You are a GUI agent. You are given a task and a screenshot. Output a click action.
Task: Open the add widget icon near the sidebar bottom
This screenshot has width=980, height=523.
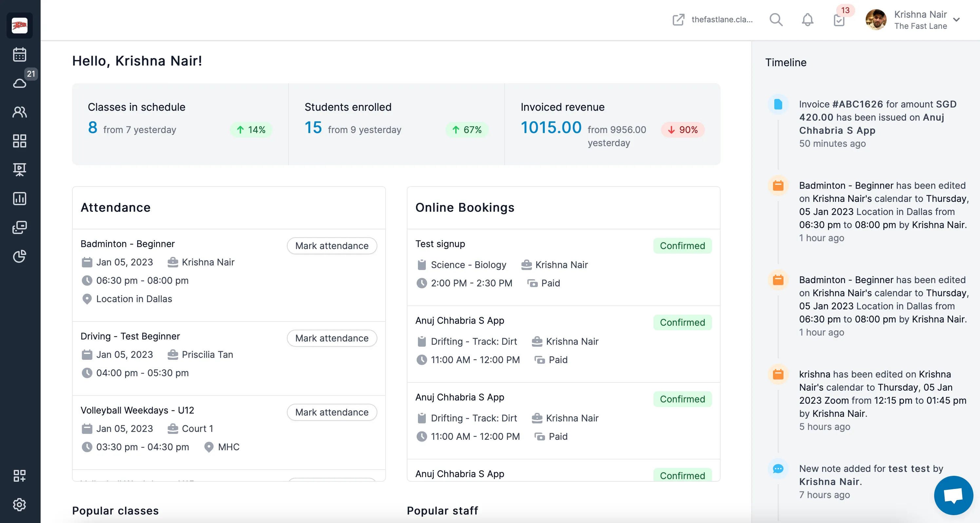(19, 476)
